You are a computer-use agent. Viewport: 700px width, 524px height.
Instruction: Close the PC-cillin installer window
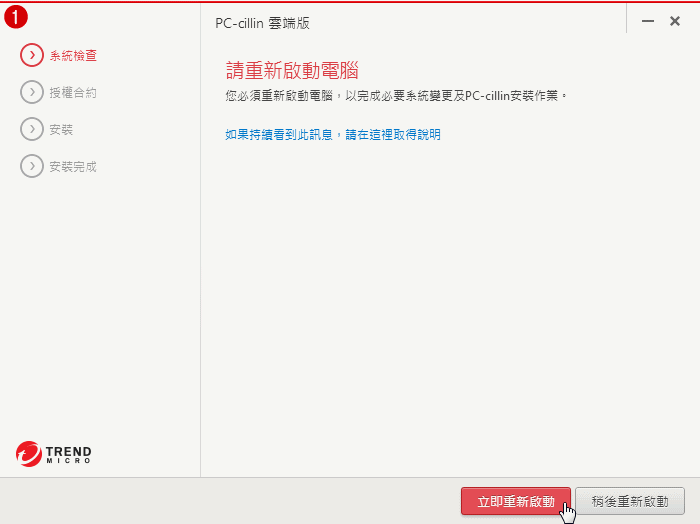pyautogui.click(x=675, y=21)
